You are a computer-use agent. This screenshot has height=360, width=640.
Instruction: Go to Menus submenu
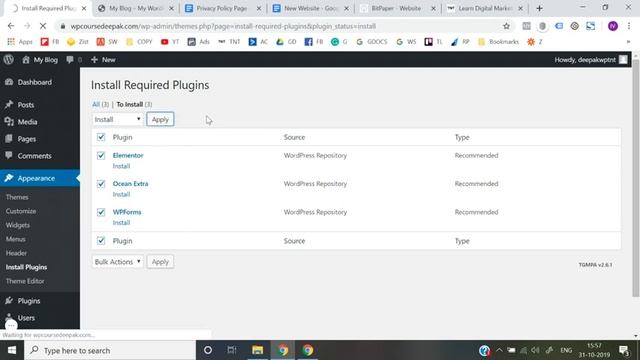click(x=16, y=239)
